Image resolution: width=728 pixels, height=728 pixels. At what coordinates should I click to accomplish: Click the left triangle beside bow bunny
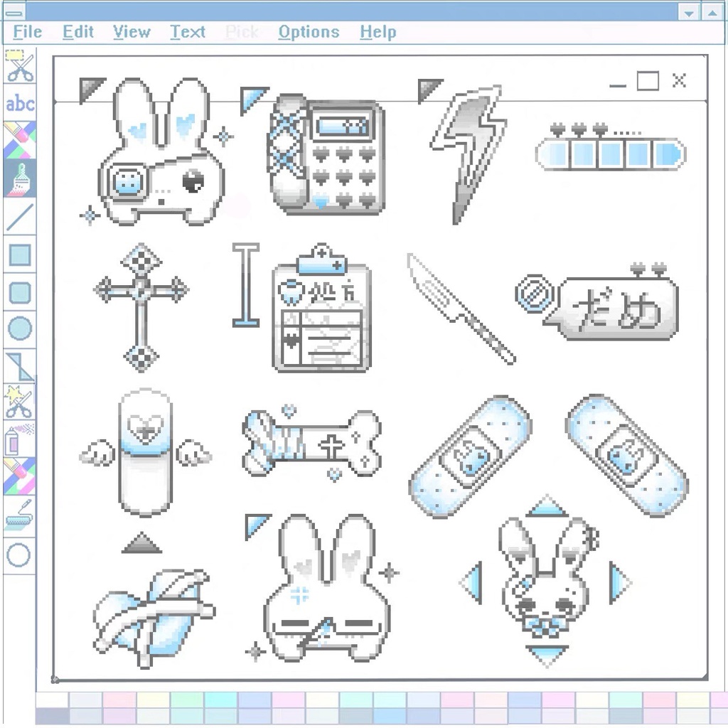click(x=472, y=582)
